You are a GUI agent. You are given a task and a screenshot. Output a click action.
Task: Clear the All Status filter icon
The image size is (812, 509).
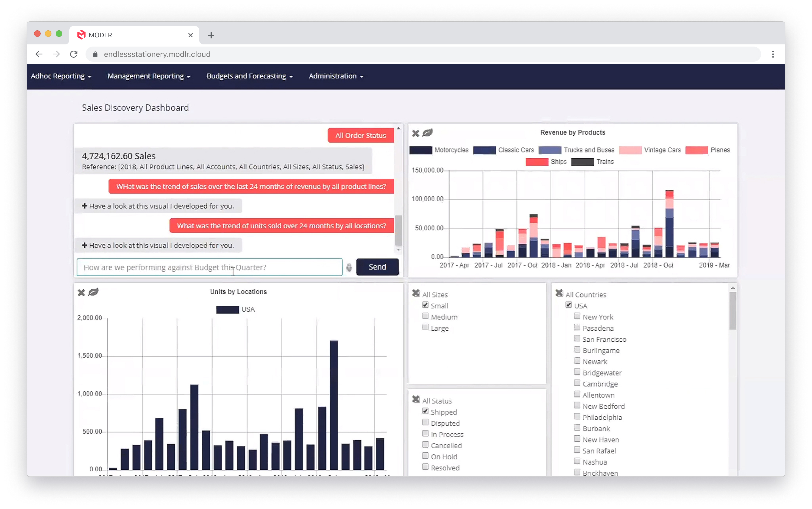tap(416, 400)
